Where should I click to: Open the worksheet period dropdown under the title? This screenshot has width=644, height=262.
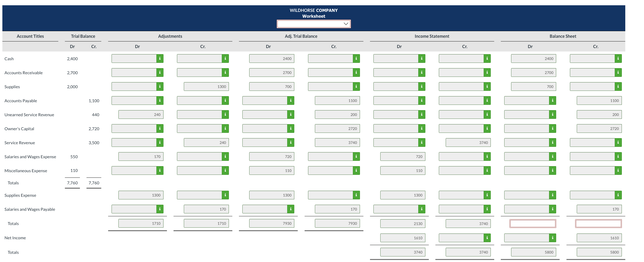(314, 24)
